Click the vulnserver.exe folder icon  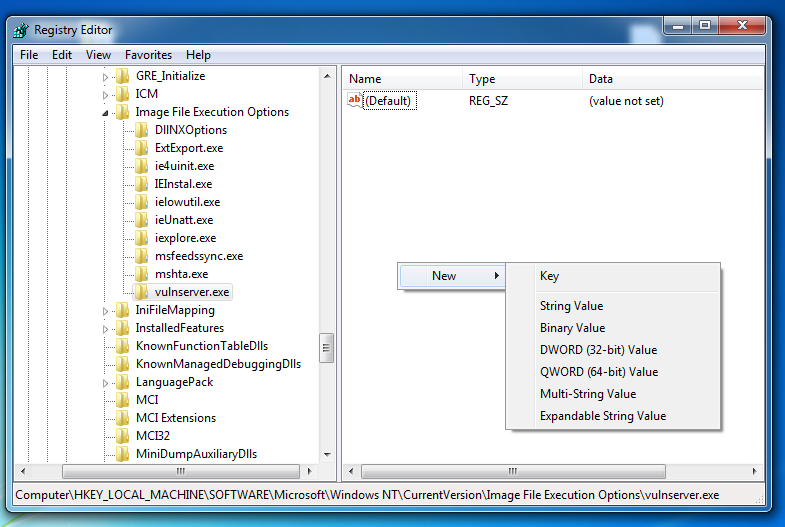click(142, 292)
